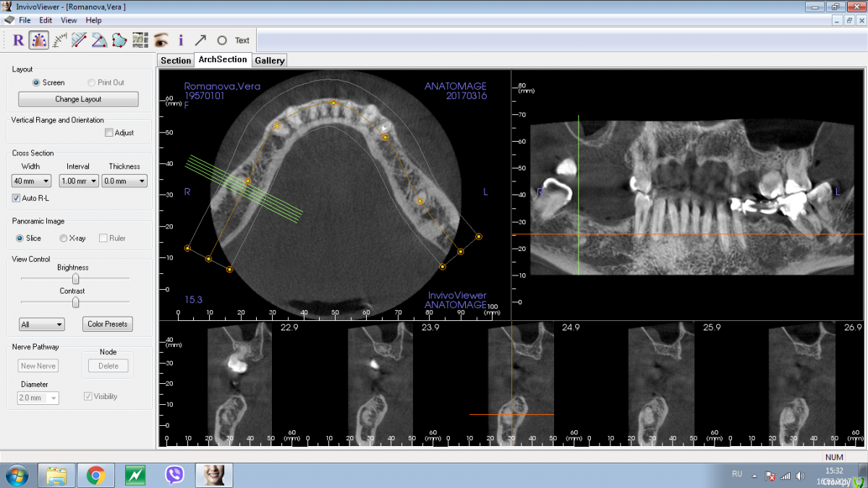Screen dimensions: 868x488
Task: Open the View menu
Action: [x=69, y=20]
